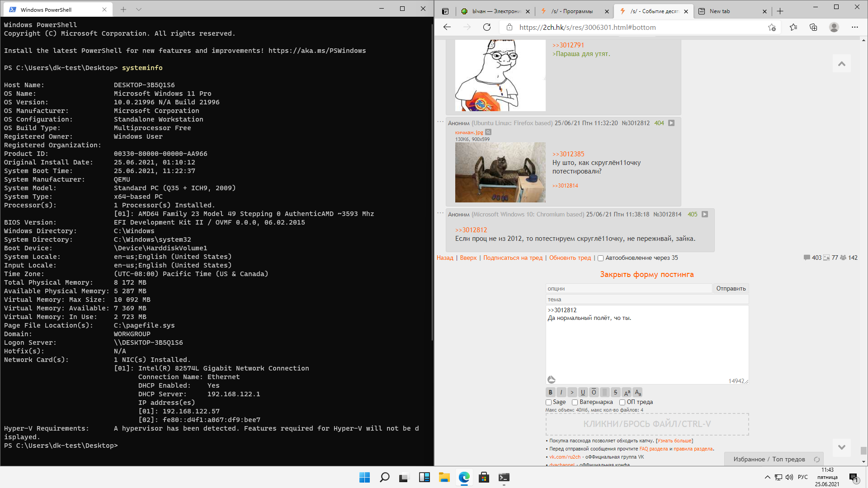Apply strikethrough formatting in post form
868x488 pixels.
pyautogui.click(x=615, y=392)
